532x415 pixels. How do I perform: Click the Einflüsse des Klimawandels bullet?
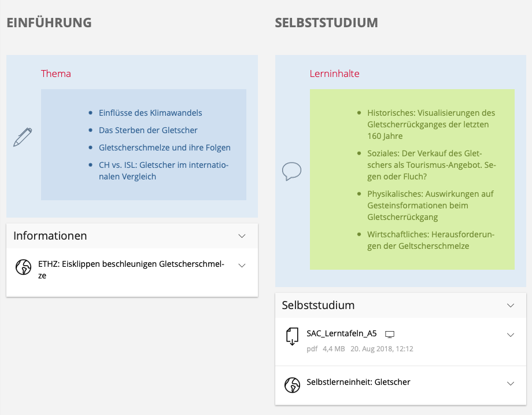(x=150, y=113)
